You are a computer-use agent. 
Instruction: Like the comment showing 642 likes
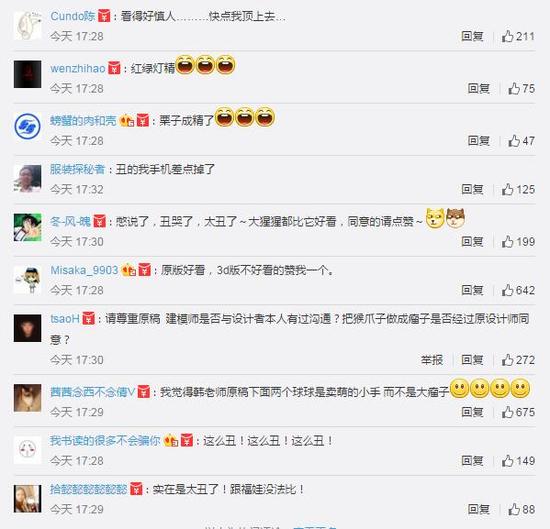click(507, 290)
